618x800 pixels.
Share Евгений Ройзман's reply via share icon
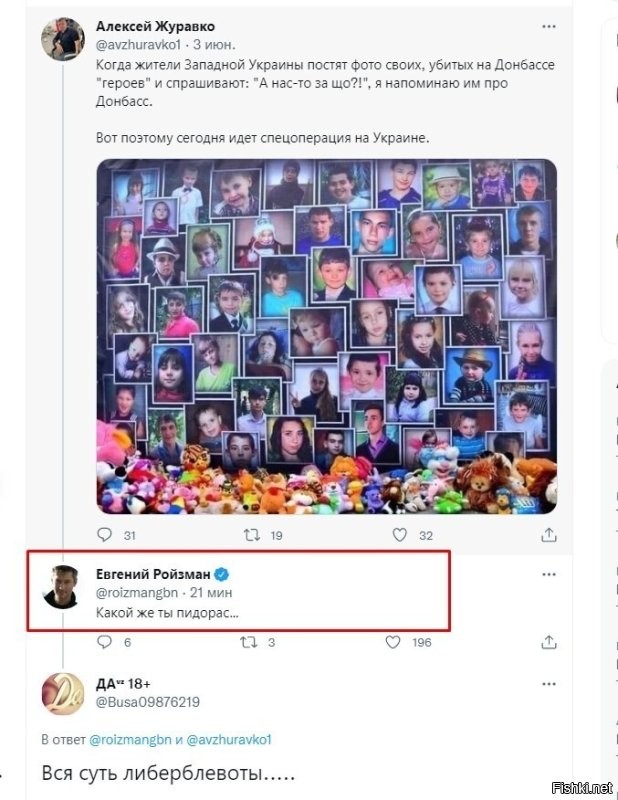[549, 642]
